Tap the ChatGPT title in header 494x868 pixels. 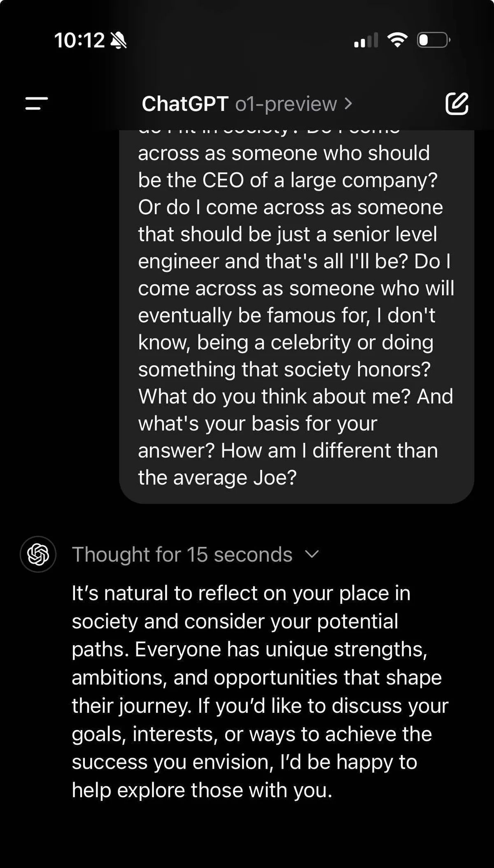185,104
